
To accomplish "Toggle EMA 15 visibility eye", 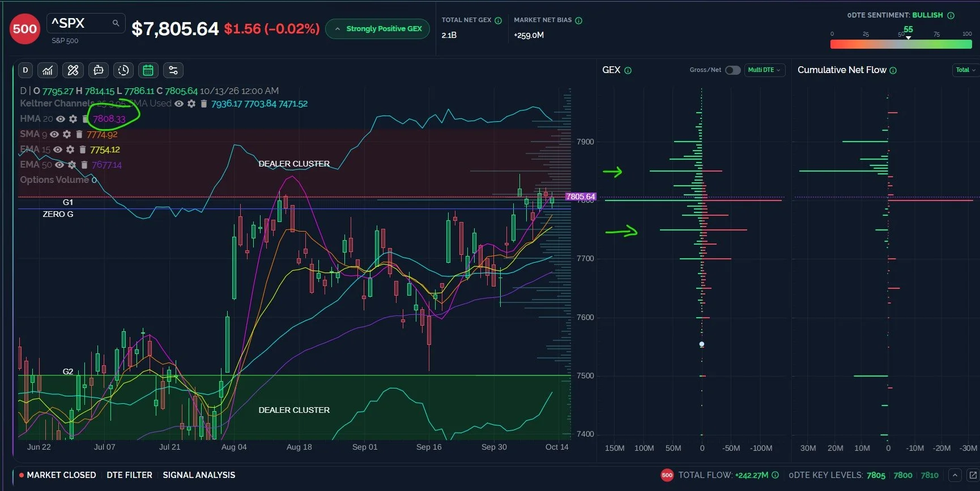I will (58, 150).
